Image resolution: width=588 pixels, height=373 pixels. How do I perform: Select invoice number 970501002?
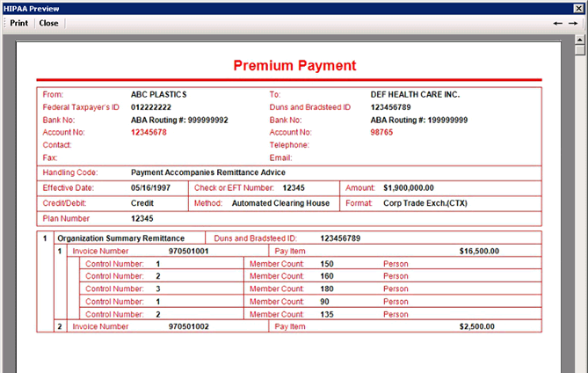coord(188,326)
